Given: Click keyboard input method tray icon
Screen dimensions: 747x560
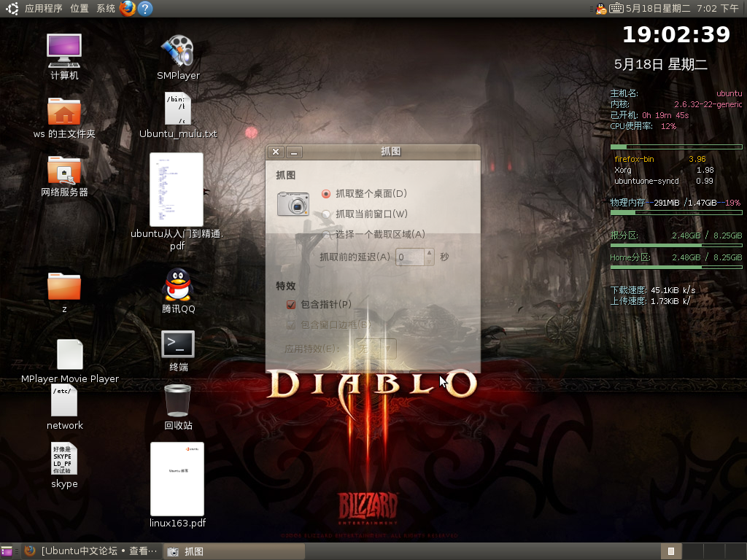Looking at the screenshot, I should click(x=616, y=8).
